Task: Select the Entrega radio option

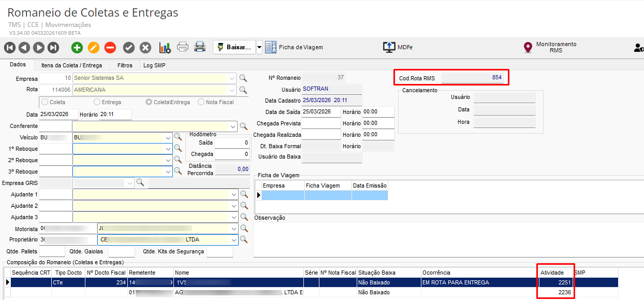Action: click(97, 102)
